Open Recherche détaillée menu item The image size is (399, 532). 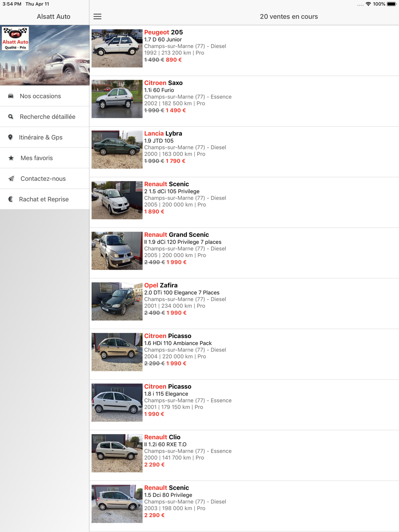[x=45, y=117]
